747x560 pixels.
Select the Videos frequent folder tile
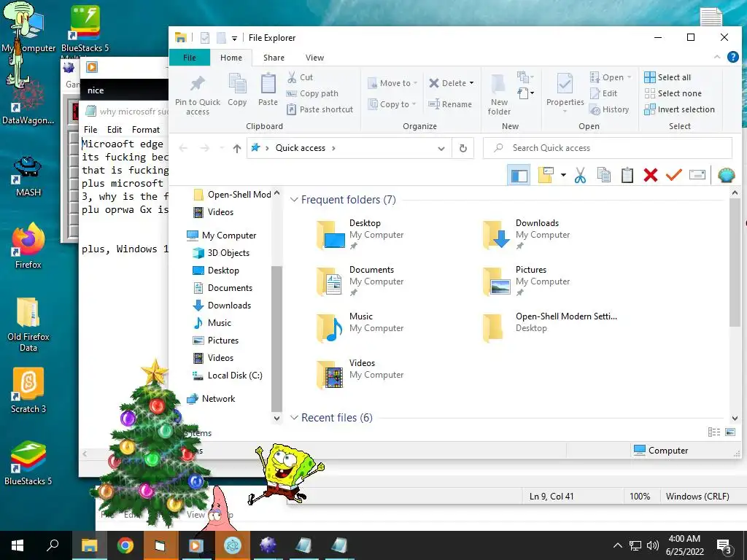pyautogui.click(x=360, y=374)
